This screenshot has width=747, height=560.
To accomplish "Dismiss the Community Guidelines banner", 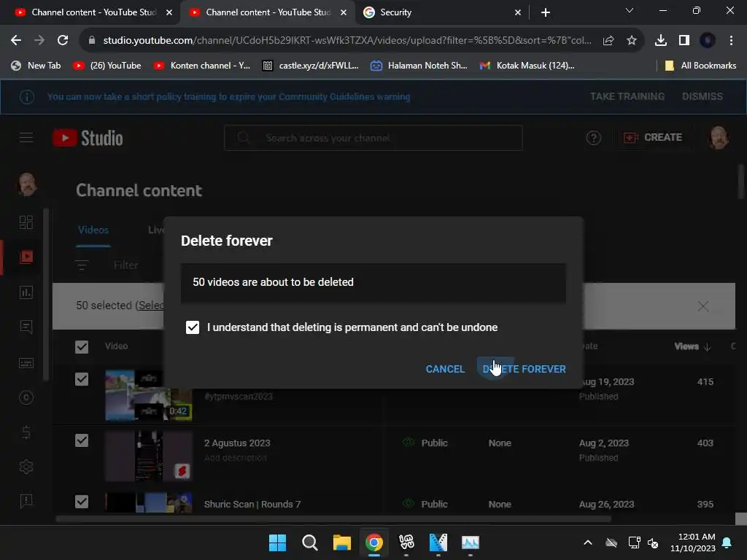I will click(703, 97).
